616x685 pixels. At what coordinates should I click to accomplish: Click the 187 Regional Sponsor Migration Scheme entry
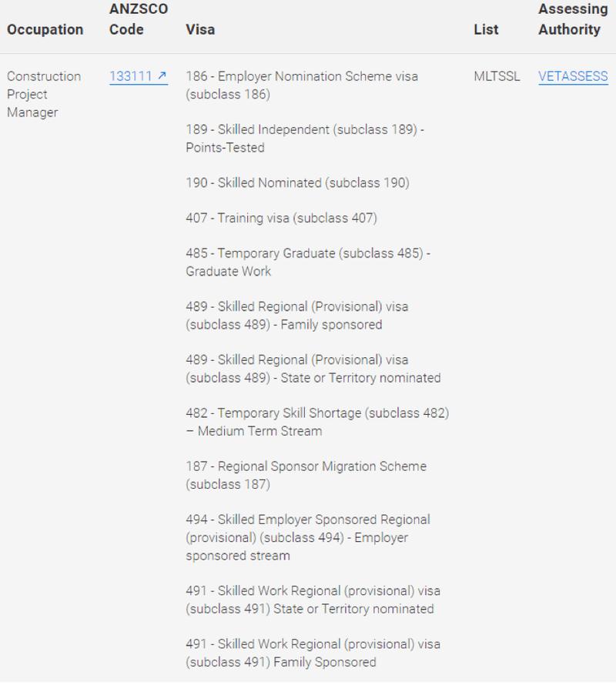306,475
